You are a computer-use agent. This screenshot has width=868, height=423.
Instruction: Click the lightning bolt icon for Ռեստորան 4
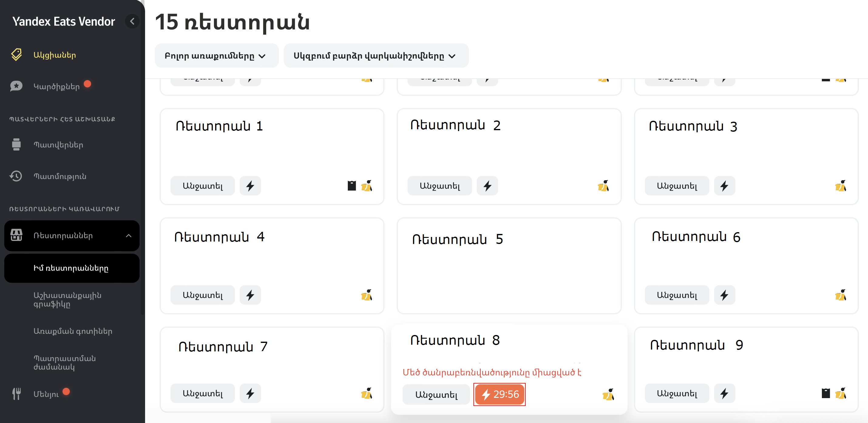[250, 295]
